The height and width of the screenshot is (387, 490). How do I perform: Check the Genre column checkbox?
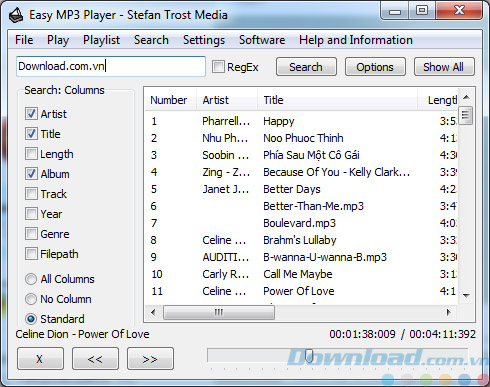click(x=31, y=234)
